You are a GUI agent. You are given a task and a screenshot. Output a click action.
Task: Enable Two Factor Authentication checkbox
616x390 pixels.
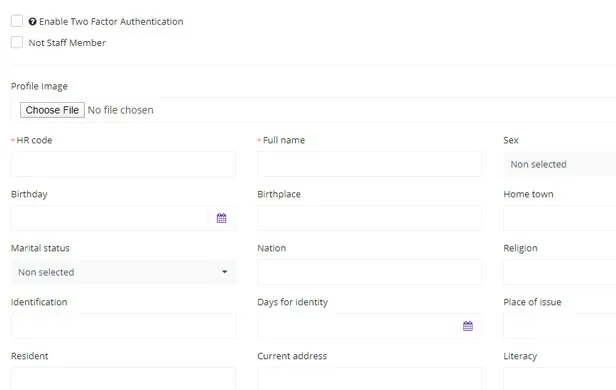click(x=17, y=21)
